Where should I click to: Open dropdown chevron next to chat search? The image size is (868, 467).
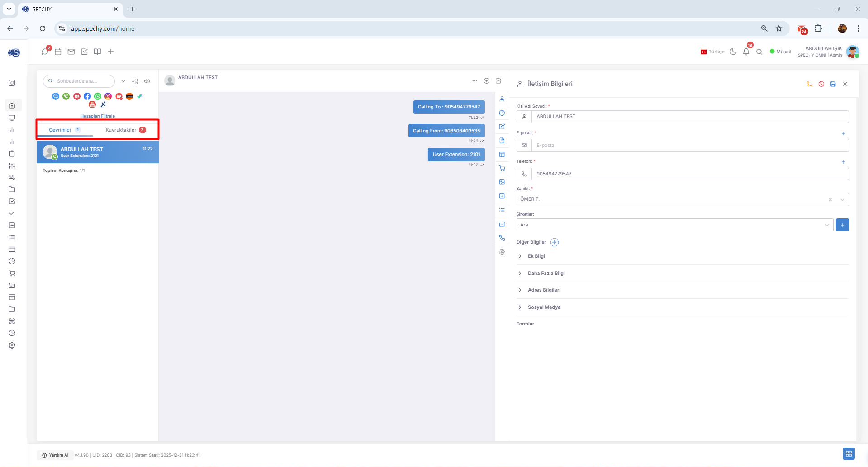click(123, 81)
